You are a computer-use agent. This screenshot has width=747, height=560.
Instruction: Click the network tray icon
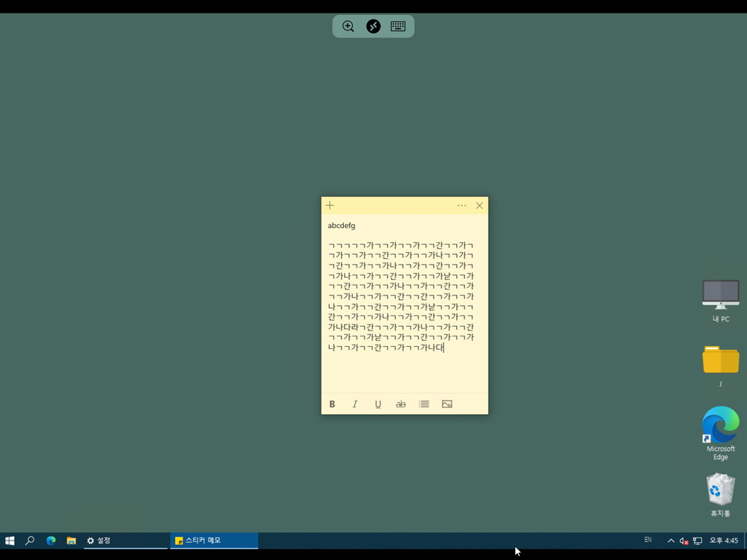coord(698,541)
